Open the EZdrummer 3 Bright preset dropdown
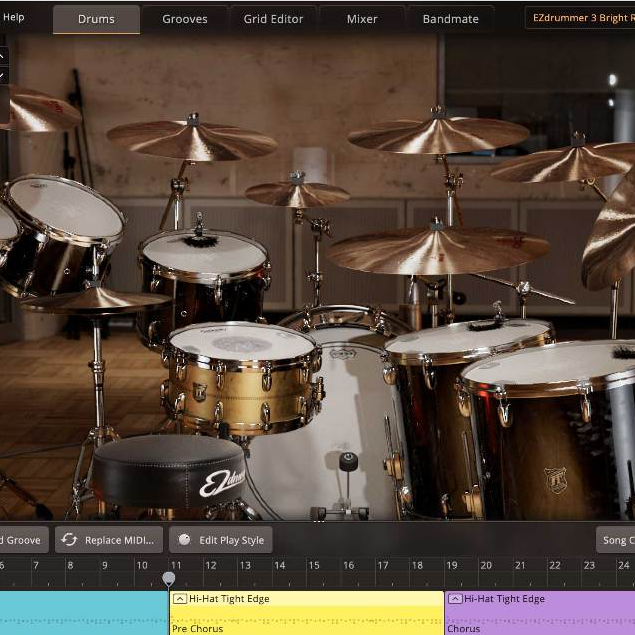 (x=580, y=18)
